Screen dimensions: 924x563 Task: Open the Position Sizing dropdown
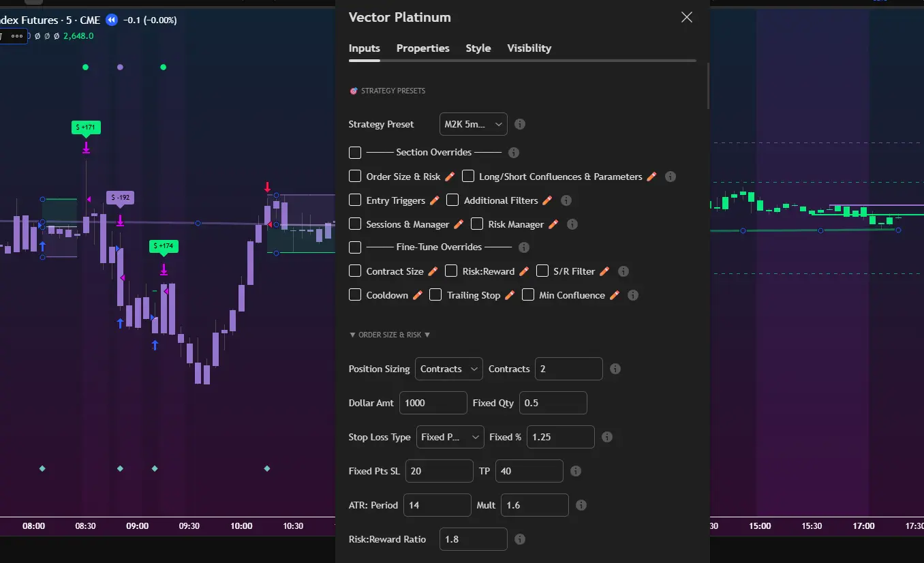point(448,368)
